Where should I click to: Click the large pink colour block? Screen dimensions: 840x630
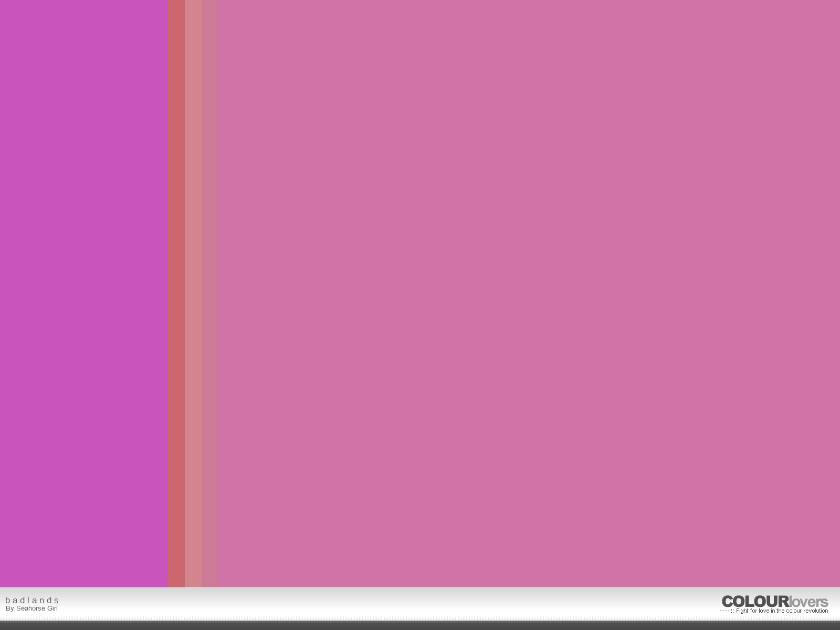pos(529,293)
